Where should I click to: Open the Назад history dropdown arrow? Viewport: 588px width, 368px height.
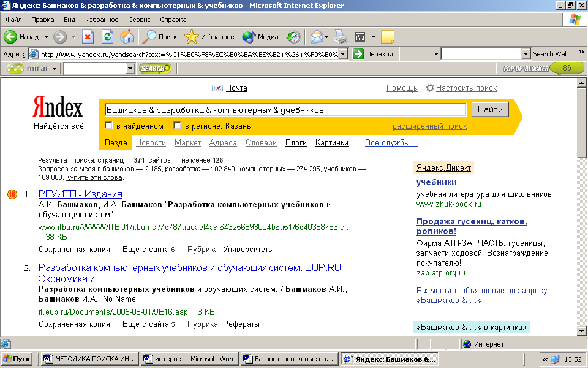(x=46, y=37)
